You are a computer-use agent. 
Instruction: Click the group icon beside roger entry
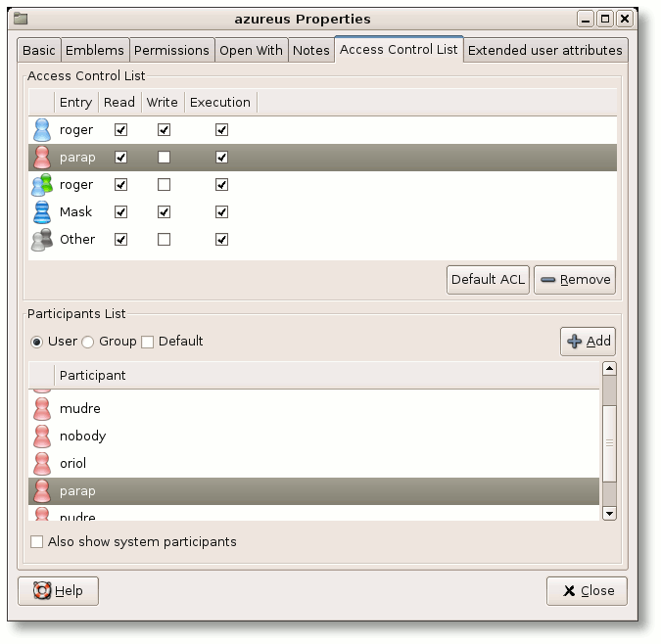point(42,185)
